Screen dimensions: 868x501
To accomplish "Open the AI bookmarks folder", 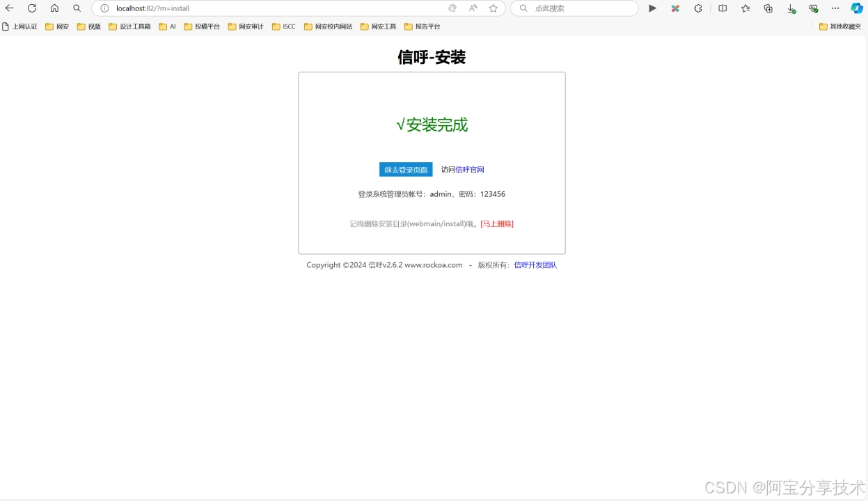I will point(167,26).
